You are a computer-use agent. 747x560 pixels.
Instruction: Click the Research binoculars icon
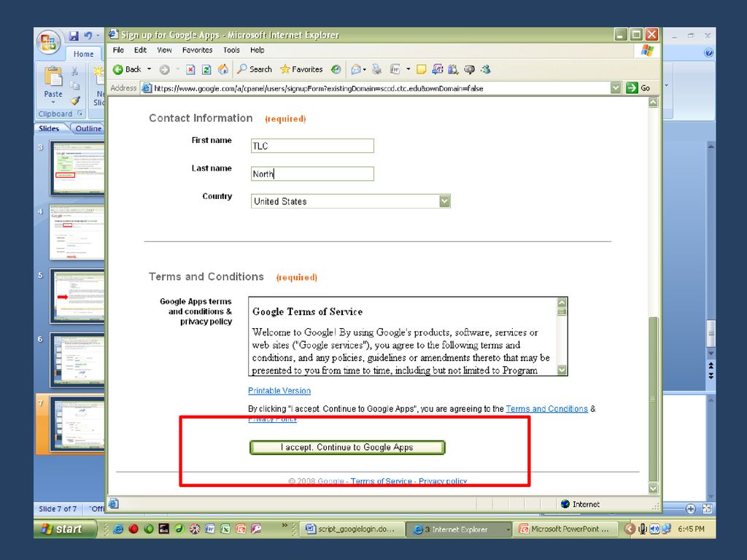452,69
